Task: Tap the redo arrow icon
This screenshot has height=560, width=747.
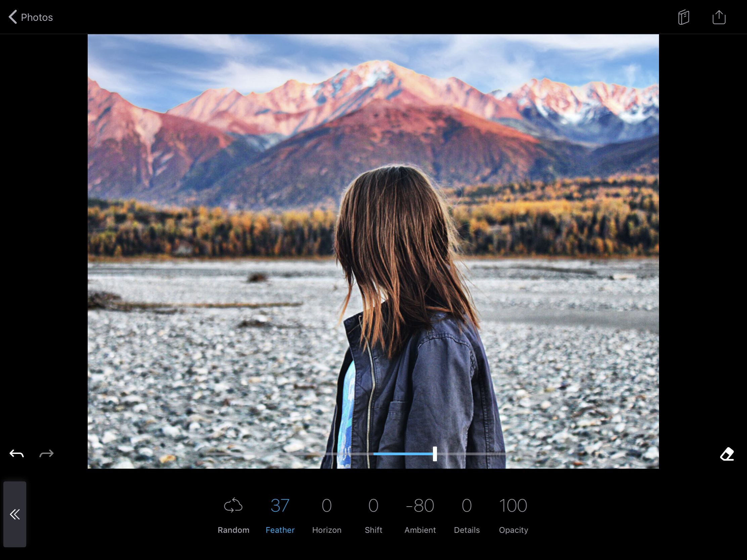Action: point(46,454)
